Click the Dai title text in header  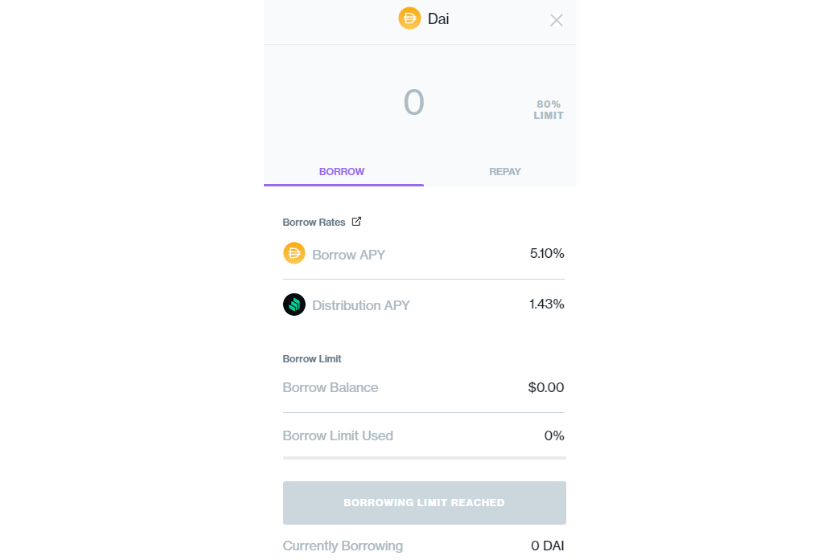(438, 19)
